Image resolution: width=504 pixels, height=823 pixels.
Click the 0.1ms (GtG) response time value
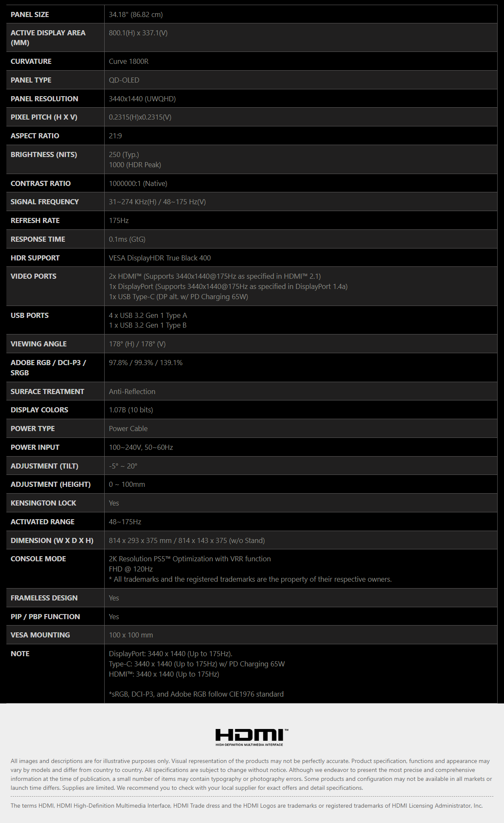tap(127, 239)
